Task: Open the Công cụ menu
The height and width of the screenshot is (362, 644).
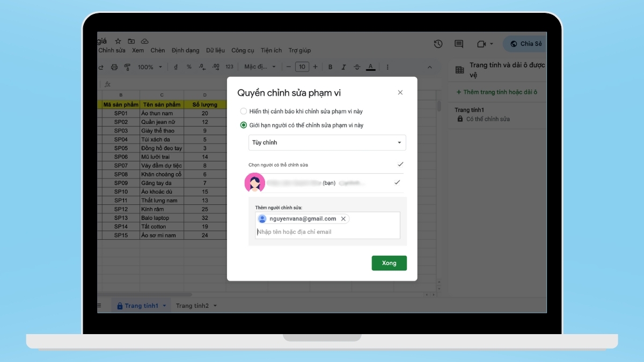Action: tap(243, 50)
